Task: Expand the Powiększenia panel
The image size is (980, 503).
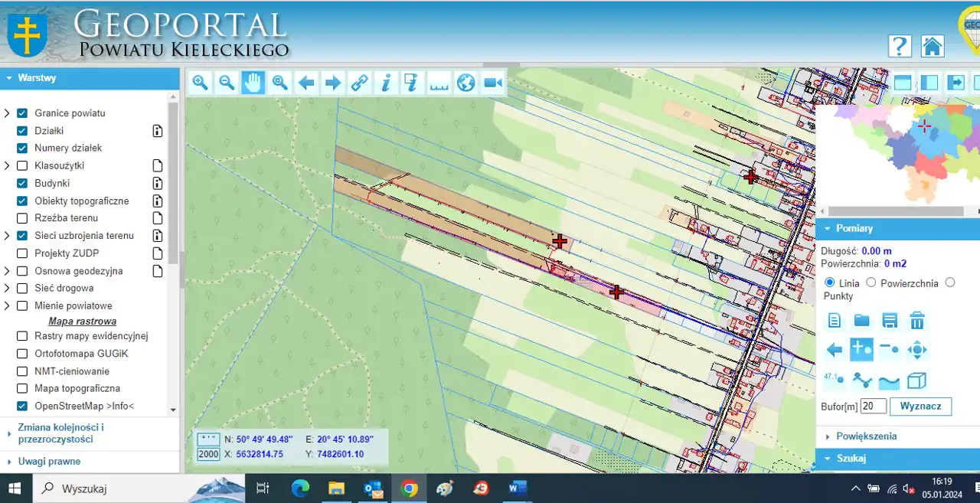Action: click(866, 436)
